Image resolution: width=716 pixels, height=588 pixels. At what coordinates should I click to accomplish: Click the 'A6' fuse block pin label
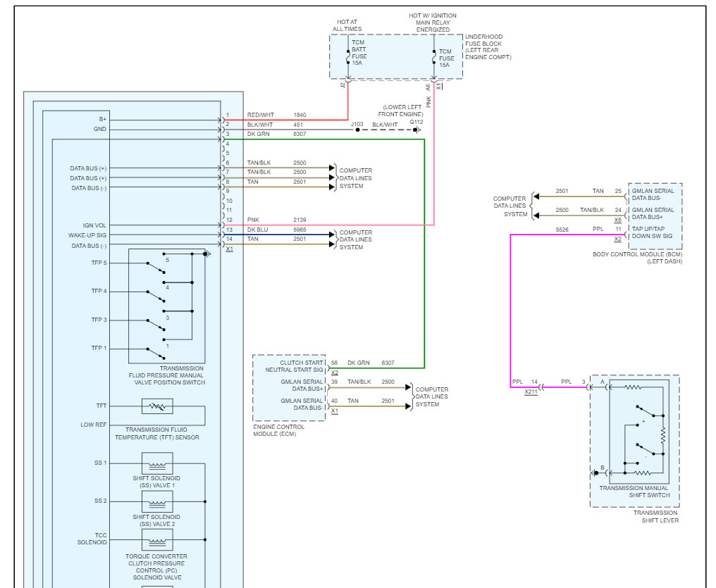click(x=428, y=87)
